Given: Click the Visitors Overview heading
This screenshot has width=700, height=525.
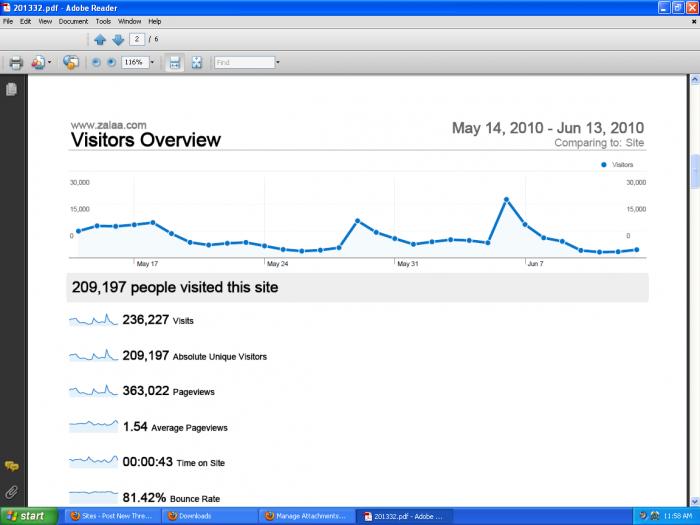Looking at the screenshot, I should click(146, 140).
